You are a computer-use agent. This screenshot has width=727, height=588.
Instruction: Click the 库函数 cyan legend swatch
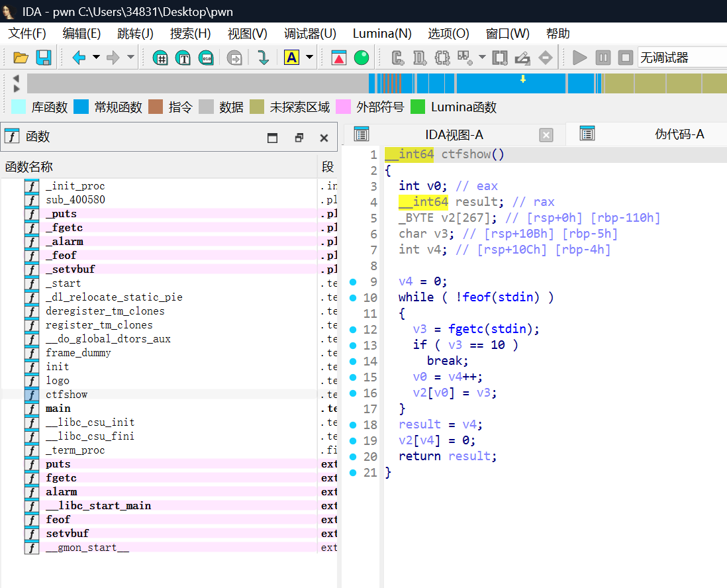[19, 107]
